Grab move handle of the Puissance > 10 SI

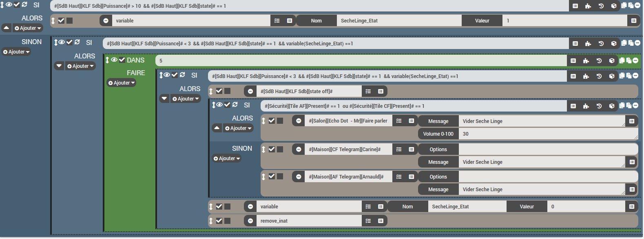(2, 5)
